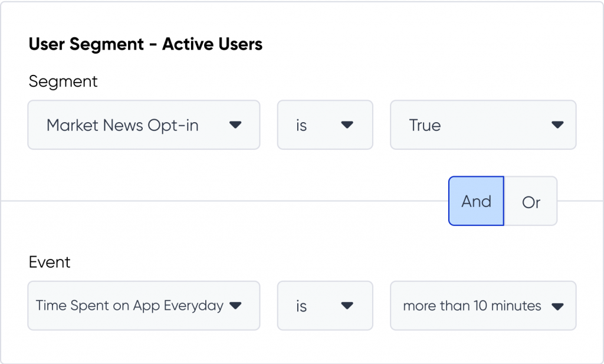The width and height of the screenshot is (604, 364).
Task: Click the Segment section label
Action: tap(63, 81)
